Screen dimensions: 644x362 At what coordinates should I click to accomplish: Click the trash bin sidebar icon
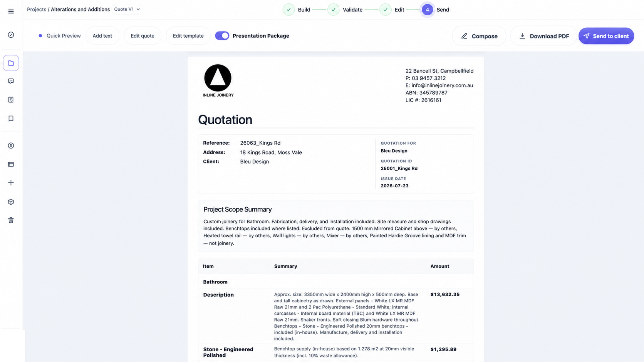[x=11, y=220]
